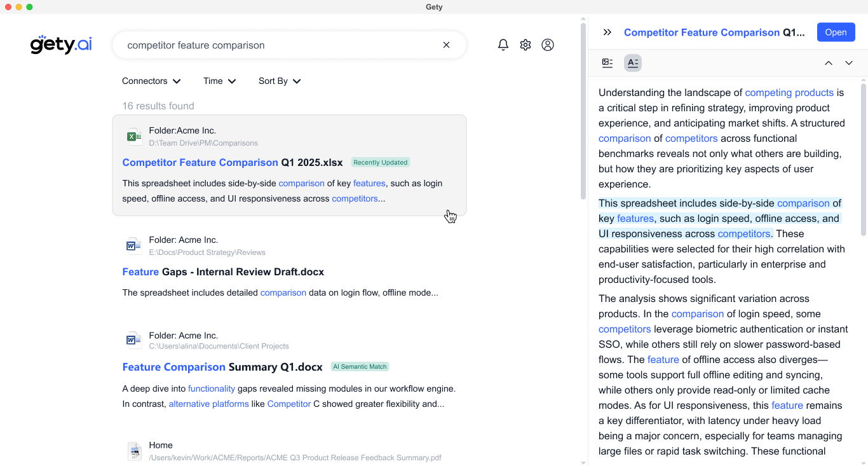Click the user profile icon
Screen dimensions: 868x466
(x=548, y=45)
